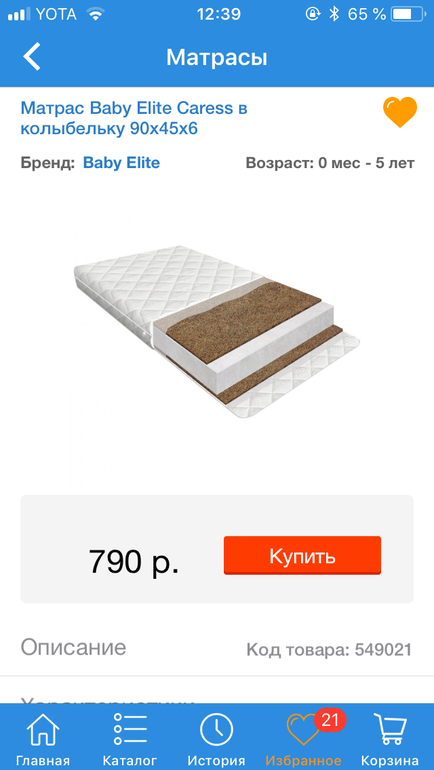Tap the Wi-Fi icon in status bar
Image resolution: width=434 pixels, height=770 pixels.
(95, 14)
